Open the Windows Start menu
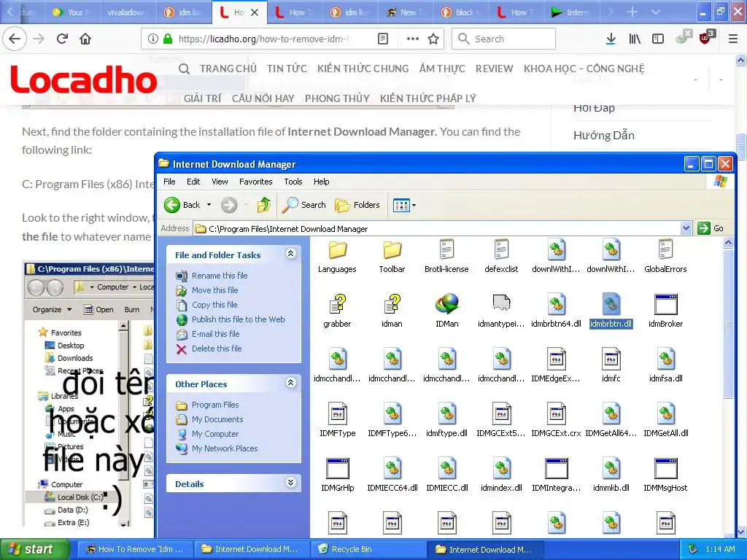The image size is (747, 560). tap(34, 549)
